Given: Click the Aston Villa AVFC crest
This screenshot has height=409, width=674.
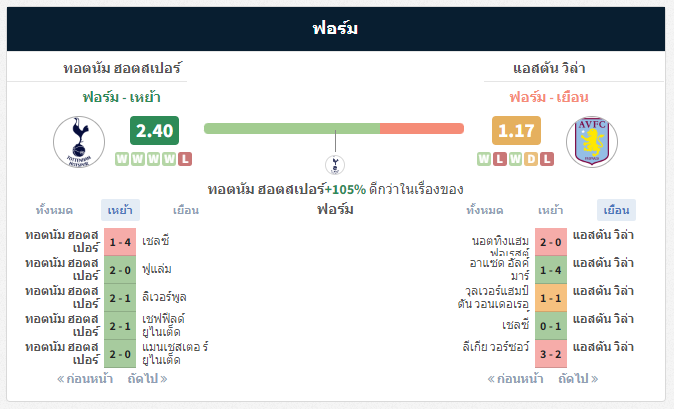Looking at the screenshot, I should coord(592,142).
